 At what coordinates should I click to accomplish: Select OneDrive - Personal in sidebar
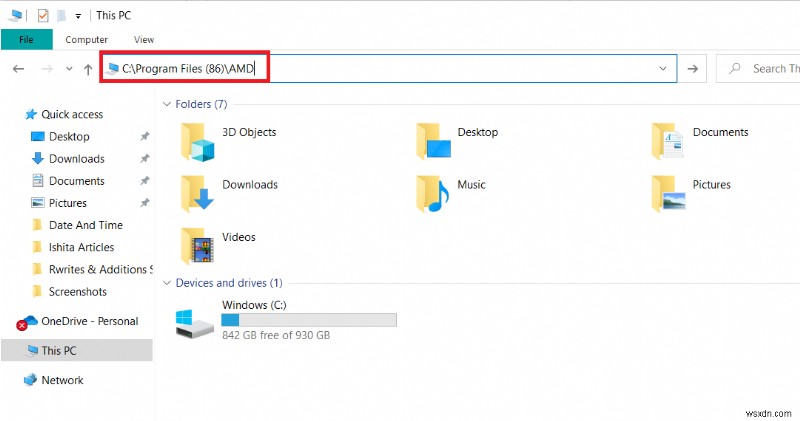pyautogui.click(x=90, y=321)
